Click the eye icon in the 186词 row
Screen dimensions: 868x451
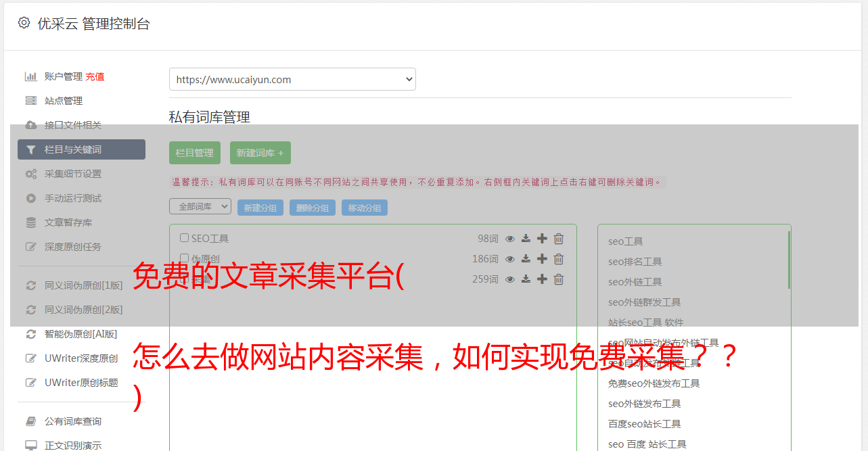[x=510, y=259]
